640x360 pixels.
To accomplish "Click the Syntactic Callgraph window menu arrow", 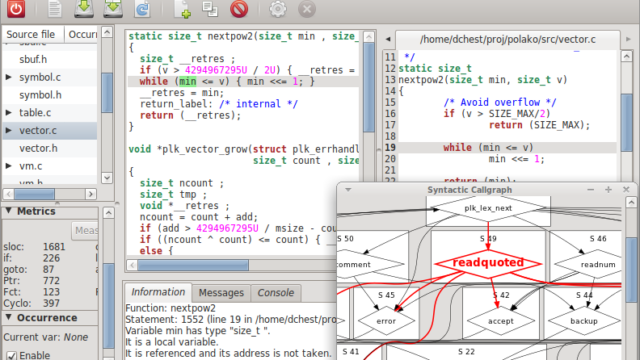I will 348,190.
